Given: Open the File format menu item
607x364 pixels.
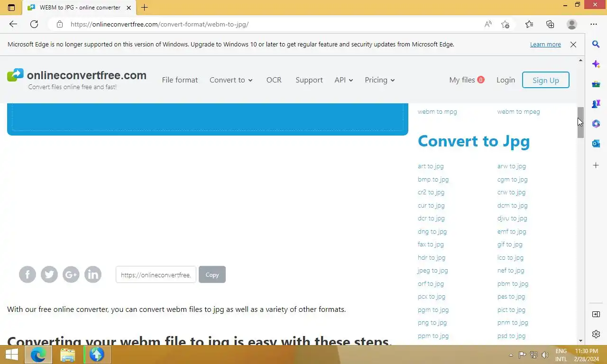Looking at the screenshot, I should [180, 80].
